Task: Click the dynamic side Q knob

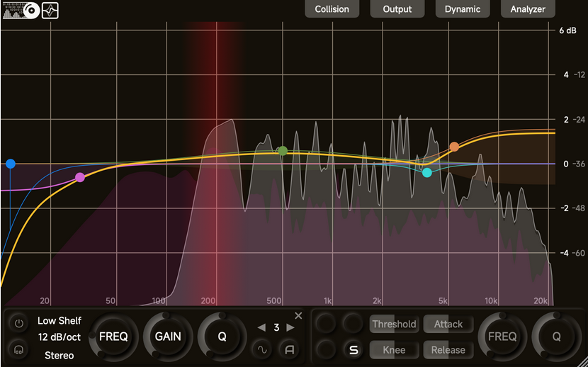Action: pos(557,337)
